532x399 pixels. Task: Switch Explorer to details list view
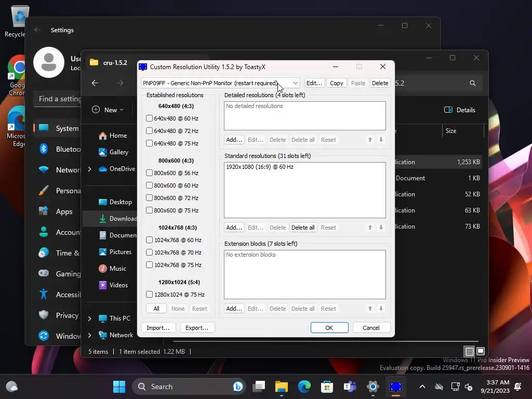click(x=469, y=351)
